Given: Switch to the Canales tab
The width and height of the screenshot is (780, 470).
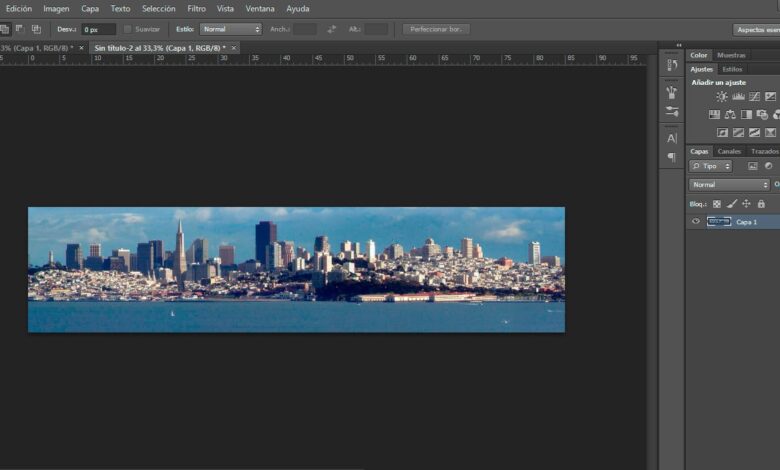Looking at the screenshot, I should 729,151.
